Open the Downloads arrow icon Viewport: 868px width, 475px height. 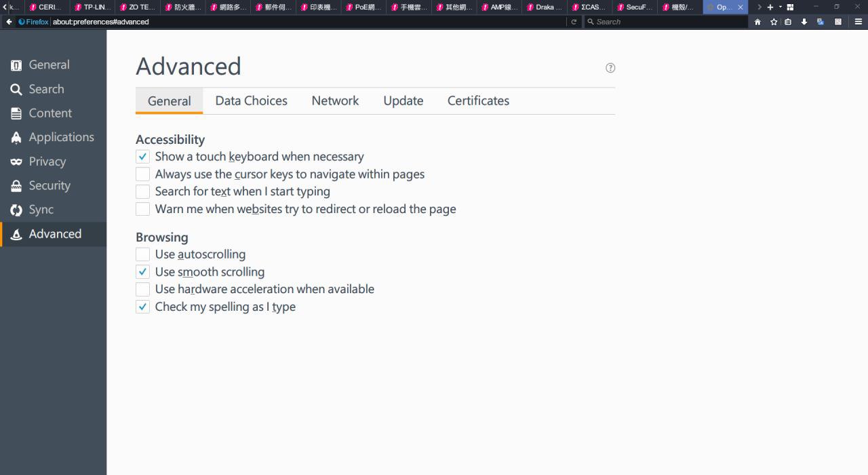point(804,22)
